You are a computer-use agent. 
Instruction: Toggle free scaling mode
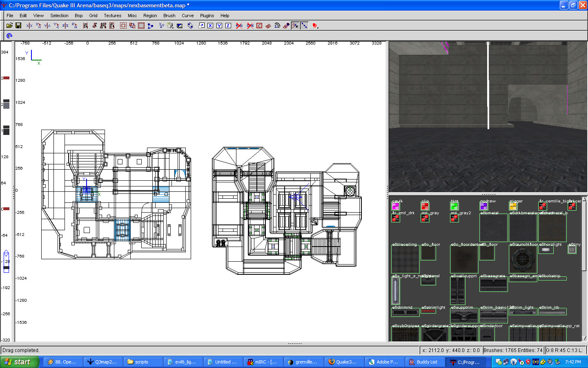click(201, 25)
